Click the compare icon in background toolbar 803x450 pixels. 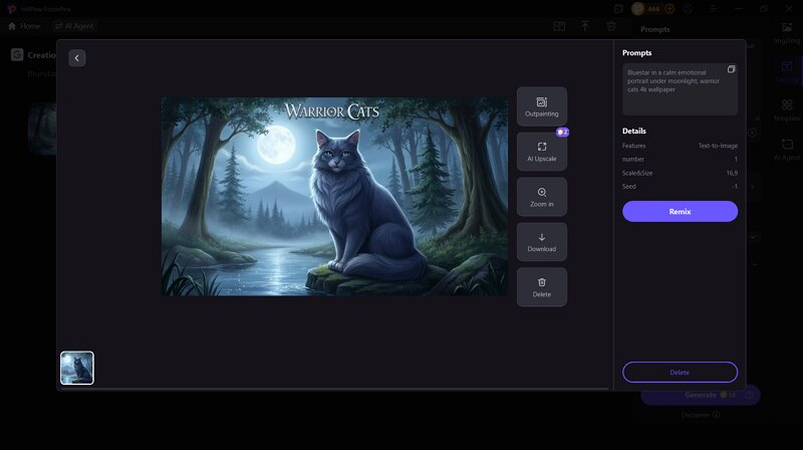pyautogui.click(x=559, y=26)
